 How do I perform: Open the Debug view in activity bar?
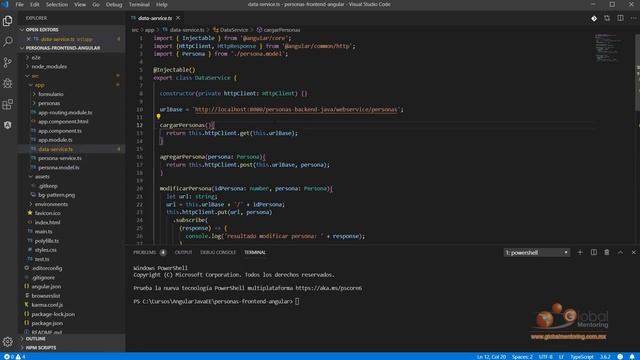[8, 83]
